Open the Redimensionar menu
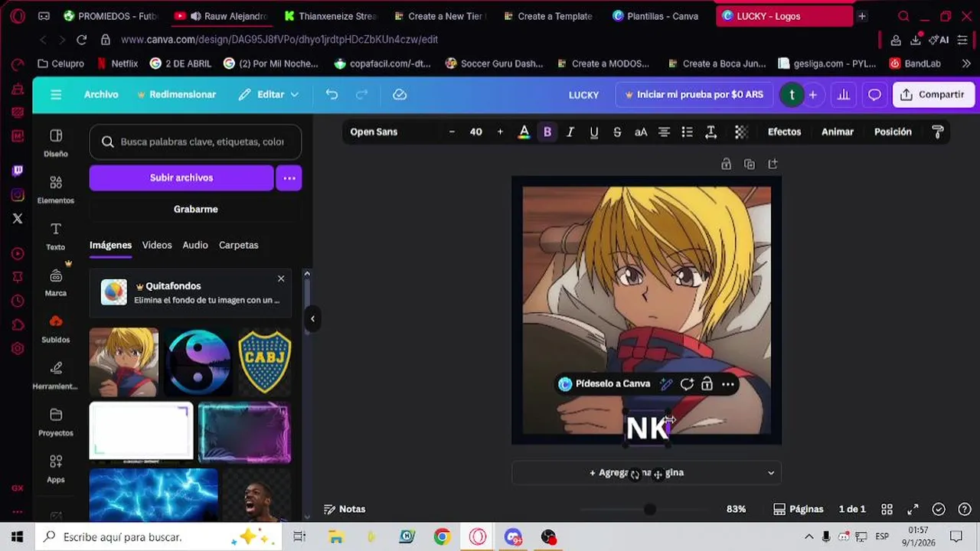980x551 pixels. 176,95
